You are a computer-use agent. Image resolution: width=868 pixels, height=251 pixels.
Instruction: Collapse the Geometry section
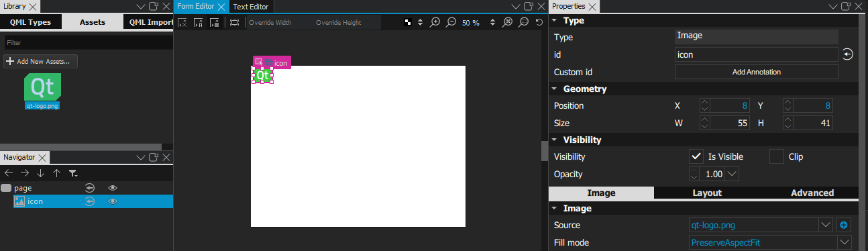(554, 89)
